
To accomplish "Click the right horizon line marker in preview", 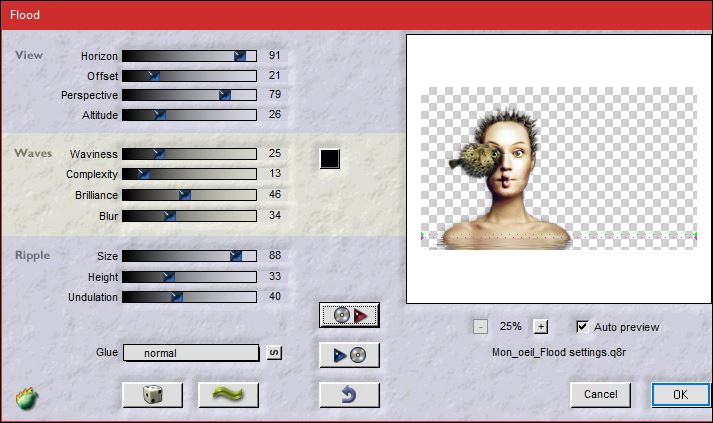I will click(x=695, y=236).
